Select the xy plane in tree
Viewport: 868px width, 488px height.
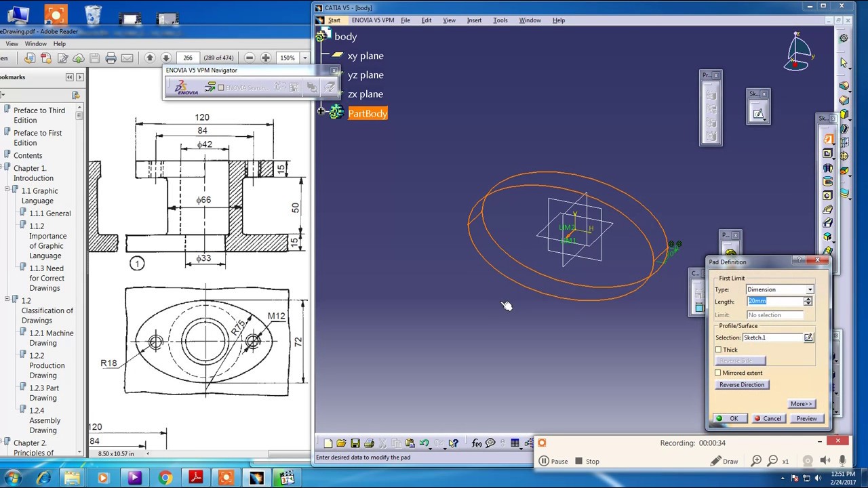(x=366, y=56)
